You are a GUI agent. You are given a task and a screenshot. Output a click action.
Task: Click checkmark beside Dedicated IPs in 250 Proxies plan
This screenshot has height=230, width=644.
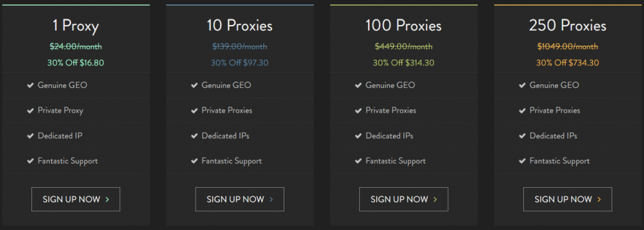[x=521, y=136]
